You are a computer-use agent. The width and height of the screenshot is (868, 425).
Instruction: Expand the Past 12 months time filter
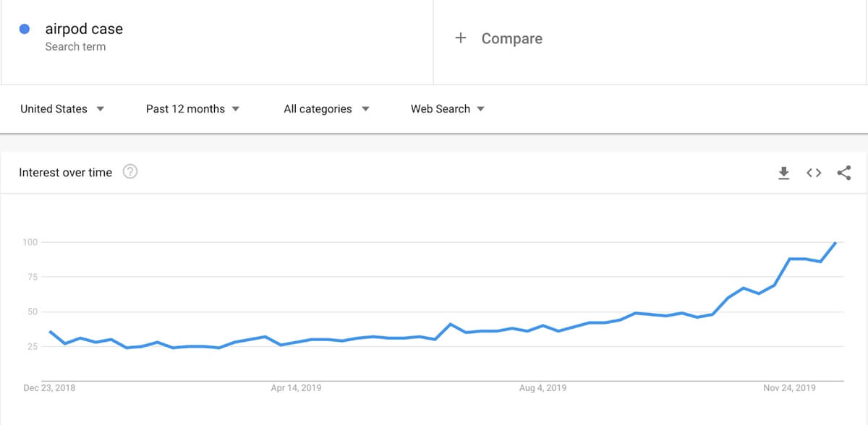click(x=192, y=109)
